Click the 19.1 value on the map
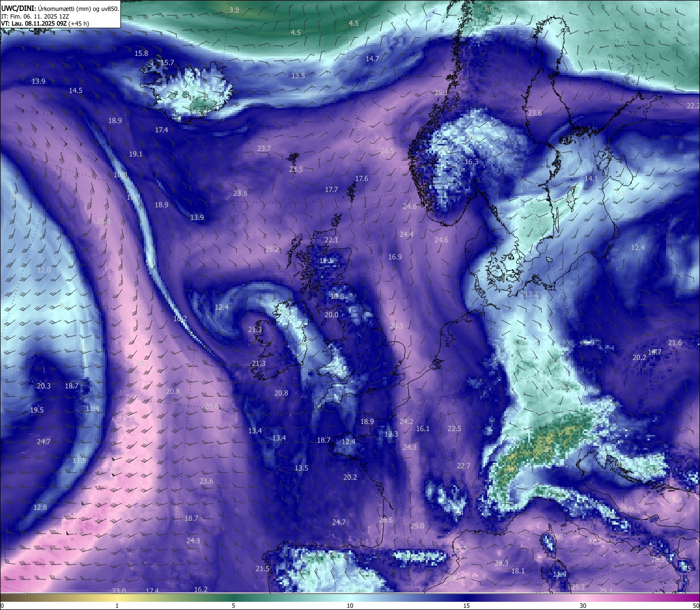This screenshot has height=610, width=700. pyautogui.click(x=136, y=154)
